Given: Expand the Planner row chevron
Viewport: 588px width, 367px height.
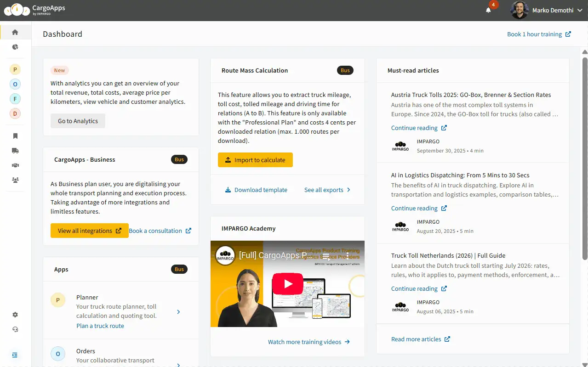Looking at the screenshot, I should point(179,312).
